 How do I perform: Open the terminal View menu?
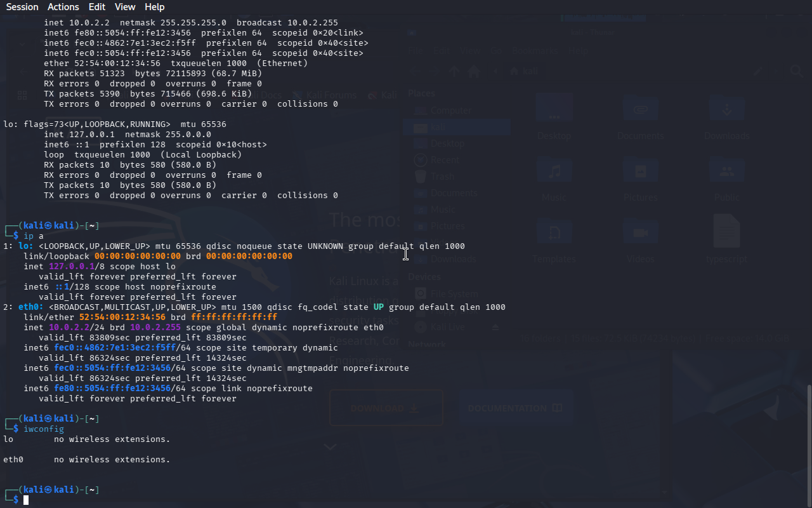point(125,7)
